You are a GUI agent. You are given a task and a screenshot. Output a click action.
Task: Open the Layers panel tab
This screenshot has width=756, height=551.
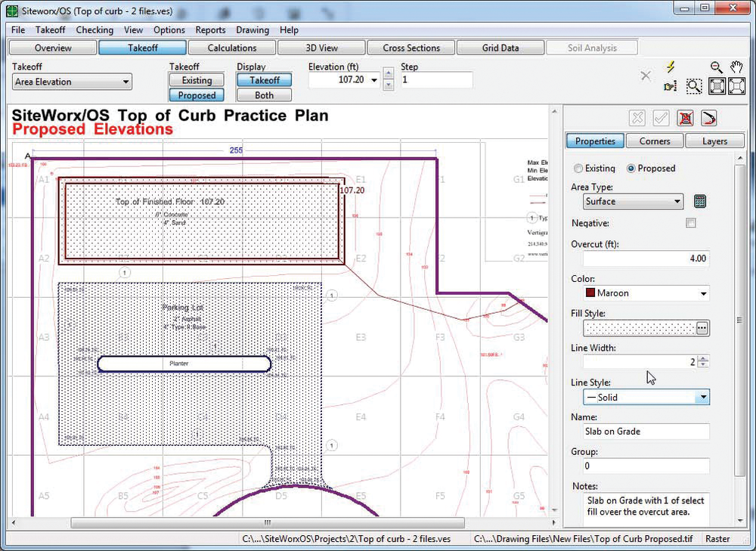pyautogui.click(x=714, y=141)
